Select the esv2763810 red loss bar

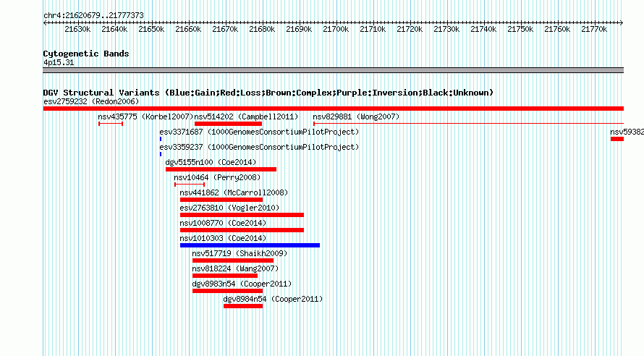(x=242, y=215)
